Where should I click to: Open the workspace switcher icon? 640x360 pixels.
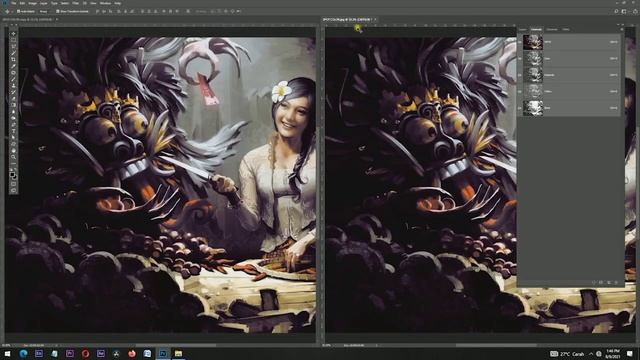(624, 11)
